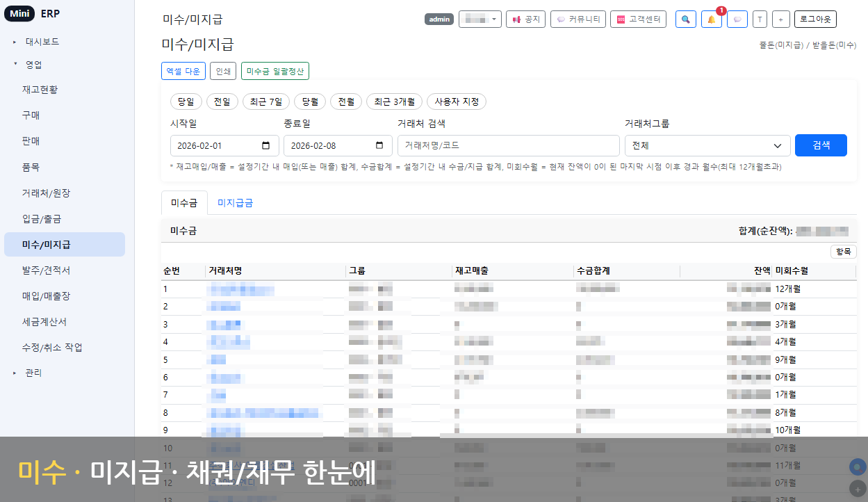Click the admin badge
Viewport: 868px width, 502px height.
439,19
